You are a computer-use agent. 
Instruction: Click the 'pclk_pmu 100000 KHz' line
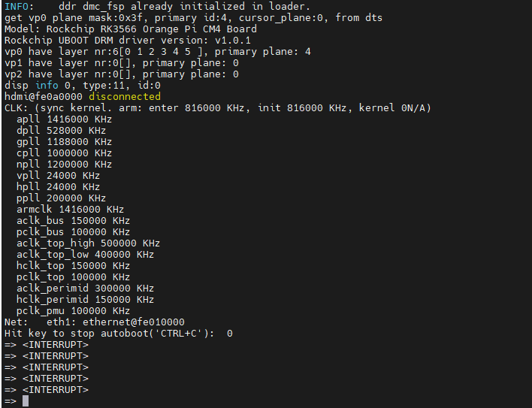[x=73, y=310]
